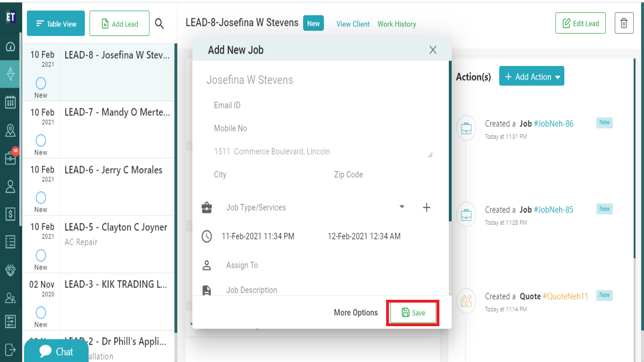Viewport: 644px width, 362px height.
Task: Select LEAD-5 - Clayton C Joyner row
Action: coord(98,244)
